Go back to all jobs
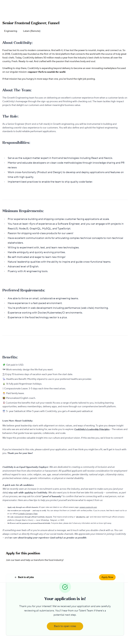Image resolution: width=128 pixels, height=644 pixels. 26,577
